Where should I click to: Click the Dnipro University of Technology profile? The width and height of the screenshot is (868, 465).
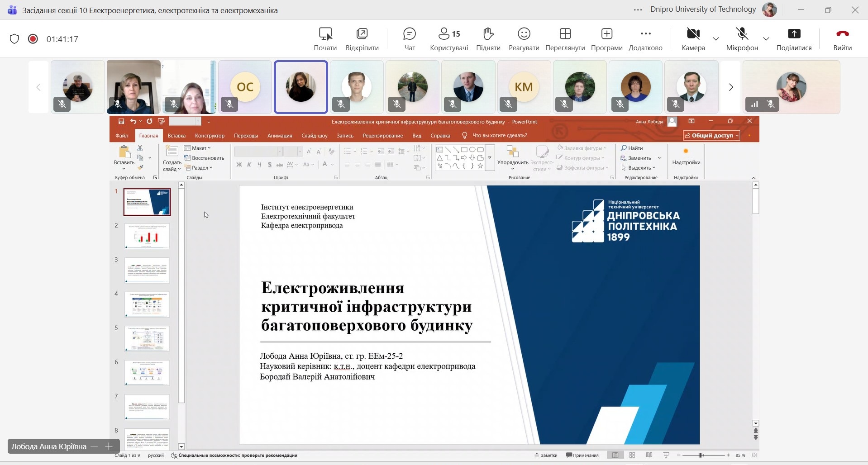769,9
